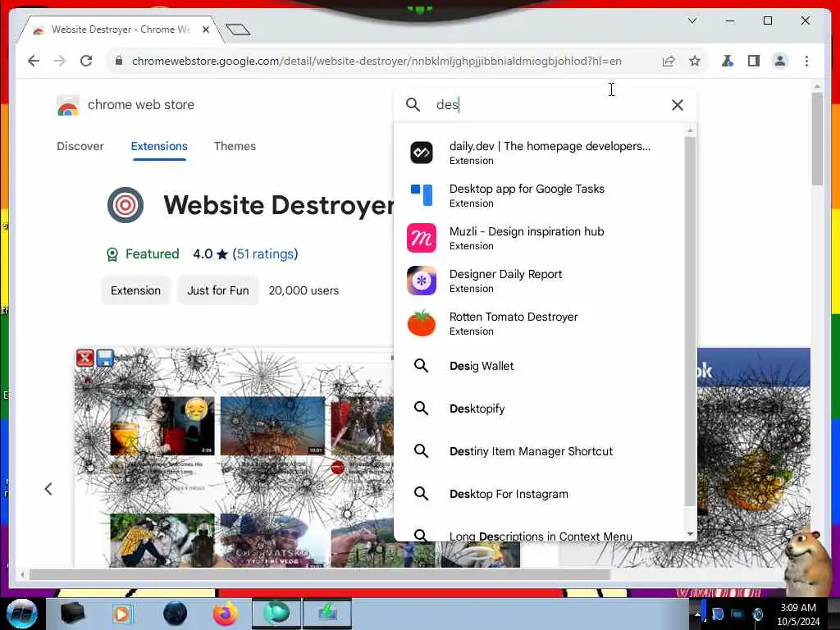Image resolution: width=840 pixels, height=630 pixels.
Task: Click the page vertical scrollbar
Action: tap(817, 139)
